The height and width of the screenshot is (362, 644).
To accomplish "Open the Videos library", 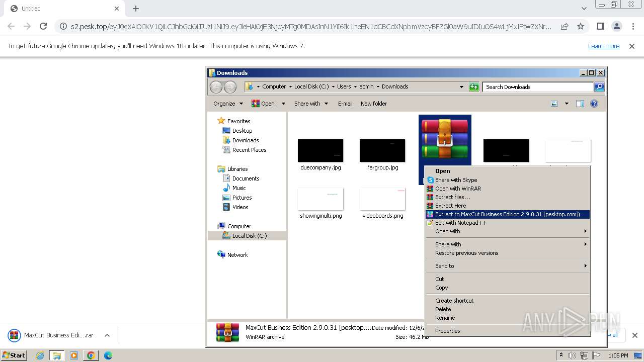I will pos(240,207).
